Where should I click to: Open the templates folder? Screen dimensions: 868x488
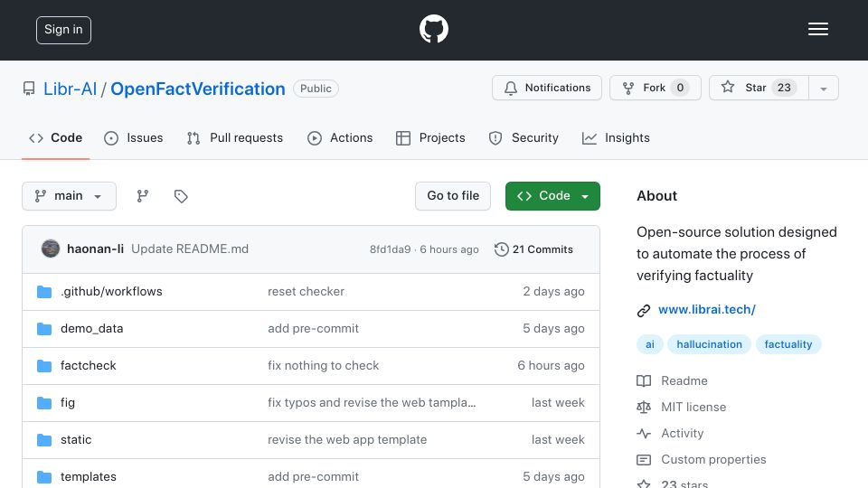pos(88,477)
